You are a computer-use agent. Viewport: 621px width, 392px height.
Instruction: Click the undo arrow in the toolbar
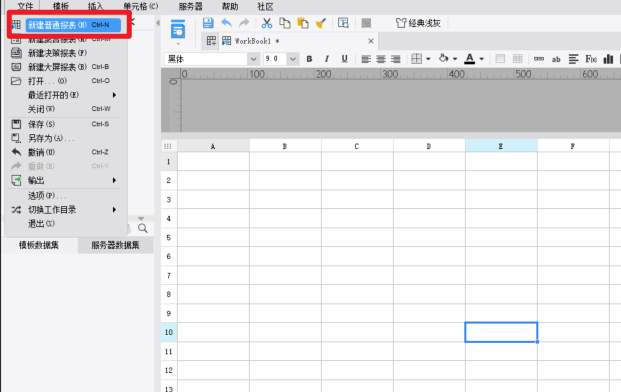[x=227, y=23]
